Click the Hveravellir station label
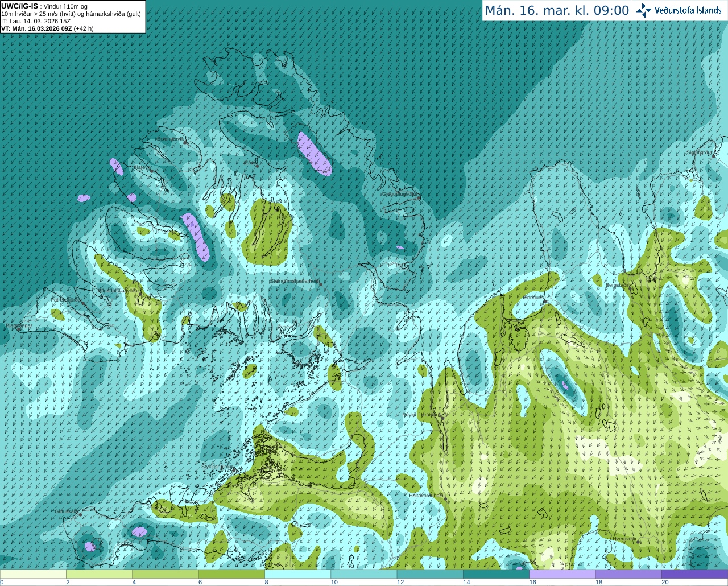This screenshot has width=728, height=586. coord(624,539)
